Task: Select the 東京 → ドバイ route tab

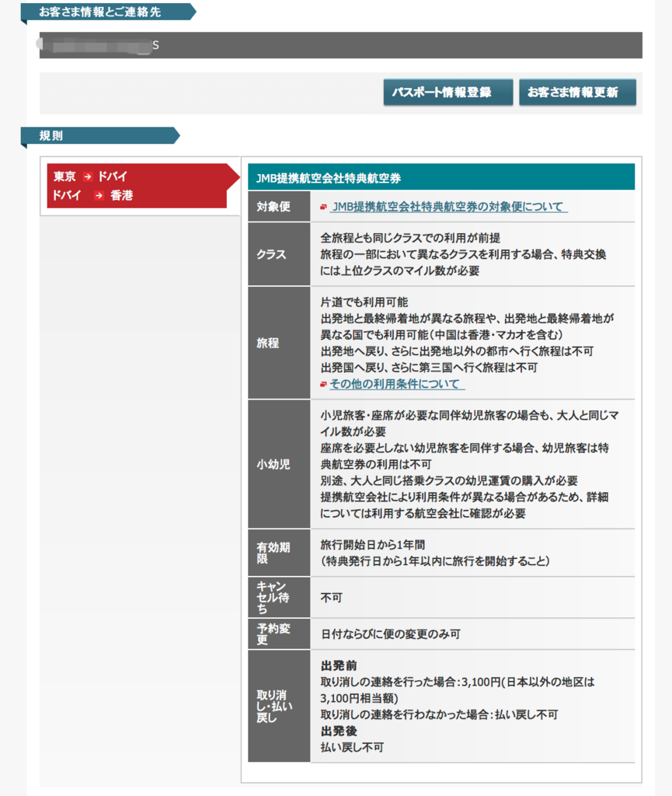Action: click(90, 176)
